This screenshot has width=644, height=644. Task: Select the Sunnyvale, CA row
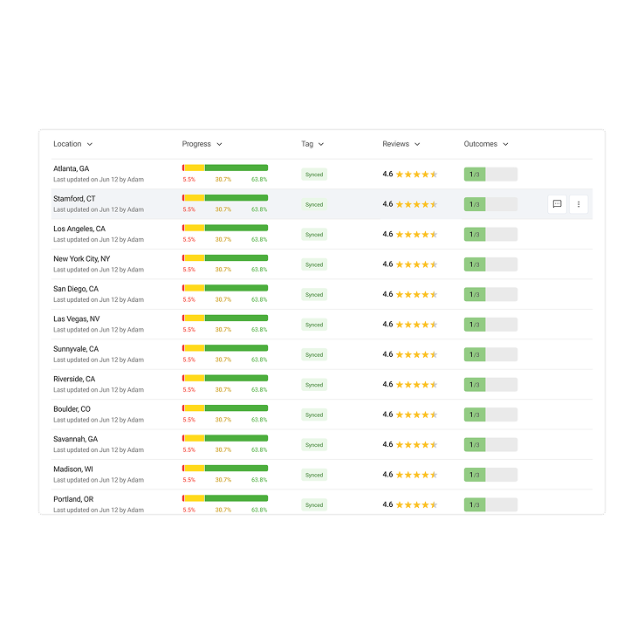(x=76, y=349)
